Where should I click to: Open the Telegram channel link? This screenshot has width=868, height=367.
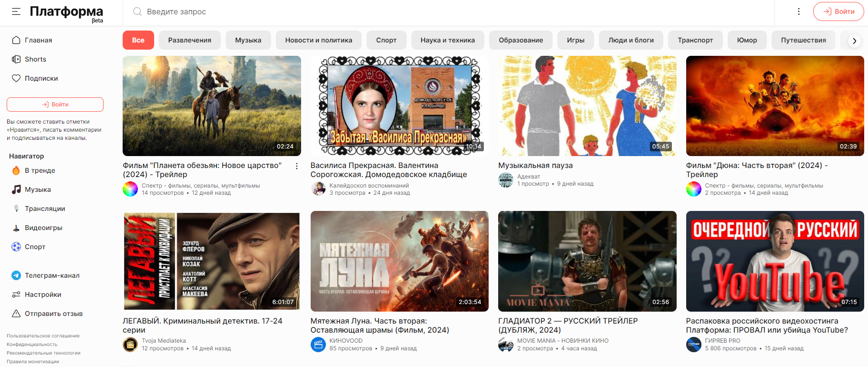click(52, 275)
